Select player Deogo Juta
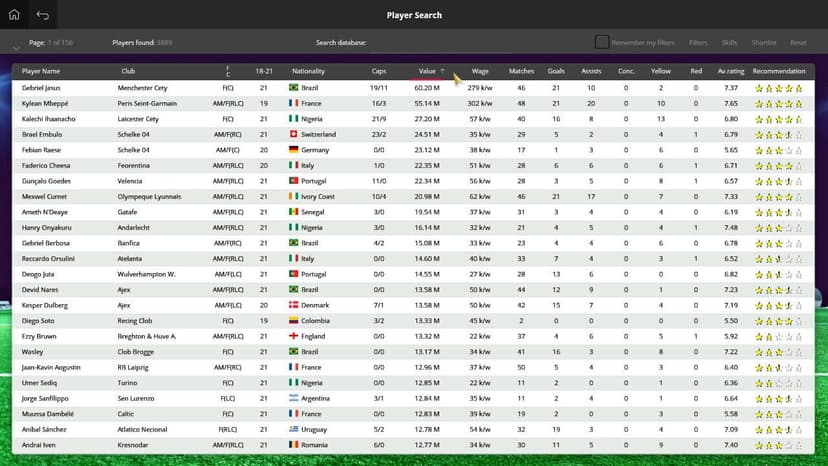828x466 pixels. (38, 274)
